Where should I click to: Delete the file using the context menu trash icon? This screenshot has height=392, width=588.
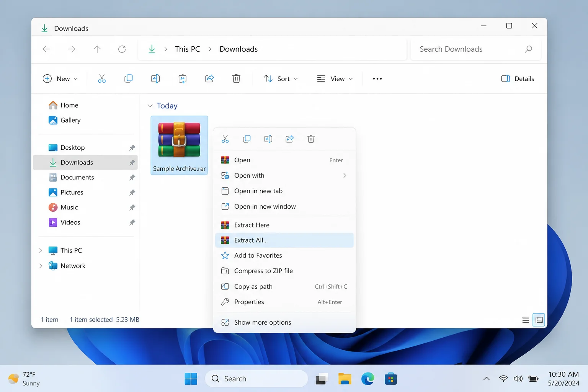click(311, 139)
